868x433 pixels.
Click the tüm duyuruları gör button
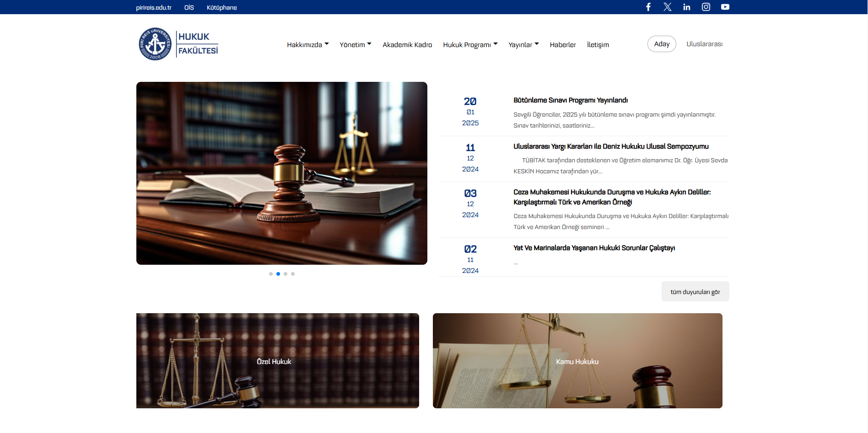[x=695, y=291]
